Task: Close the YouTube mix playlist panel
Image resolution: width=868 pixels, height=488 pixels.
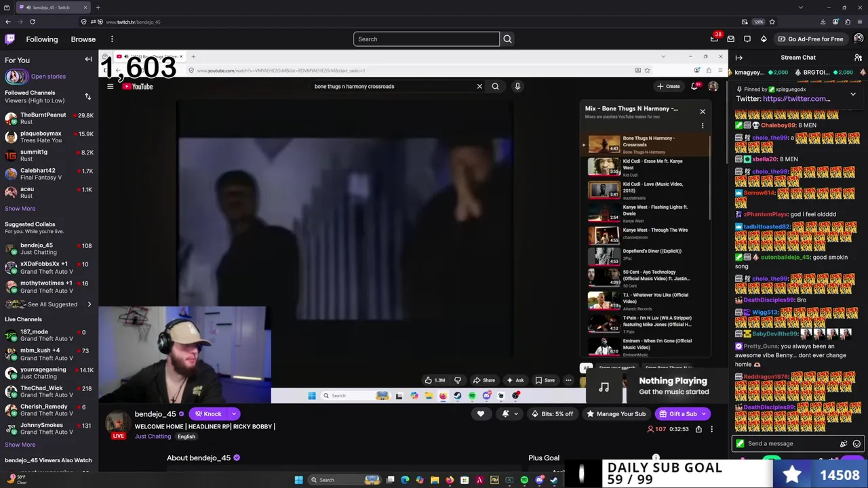Action: [703, 111]
